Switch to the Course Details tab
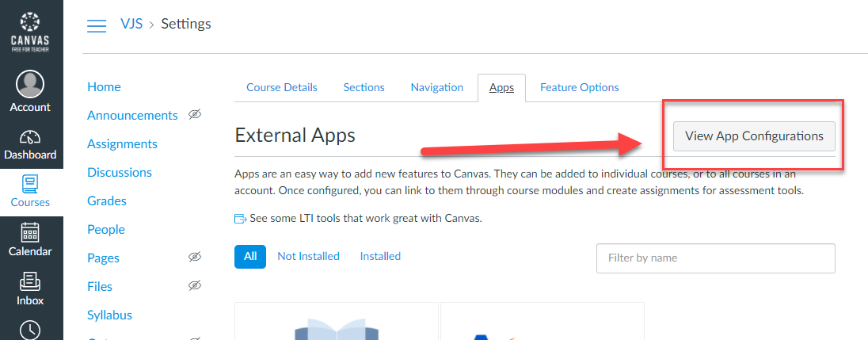 click(x=282, y=87)
